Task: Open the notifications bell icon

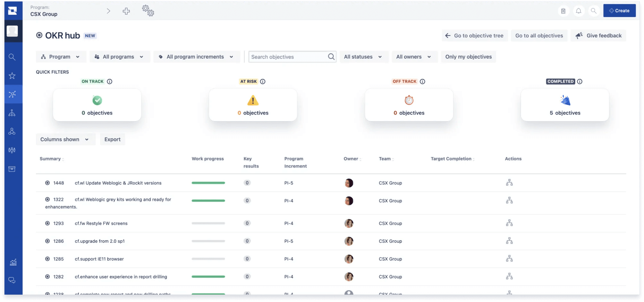Action: coord(579,11)
